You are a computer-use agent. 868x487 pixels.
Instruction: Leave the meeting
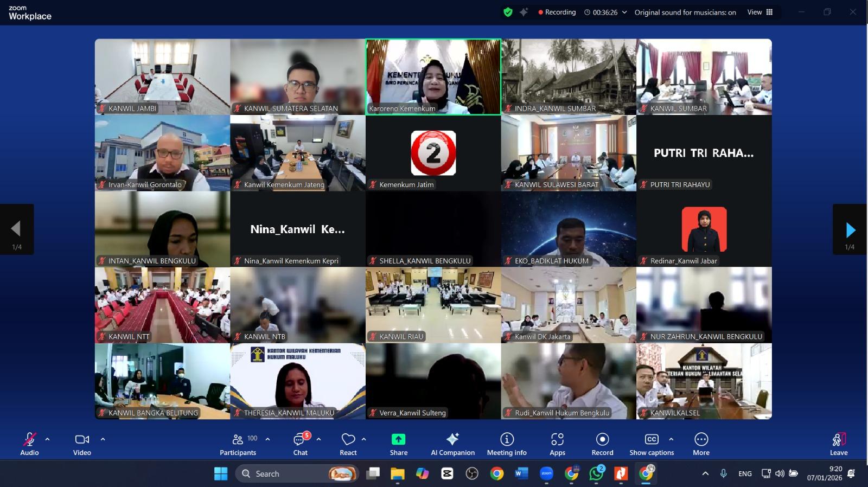tap(838, 444)
